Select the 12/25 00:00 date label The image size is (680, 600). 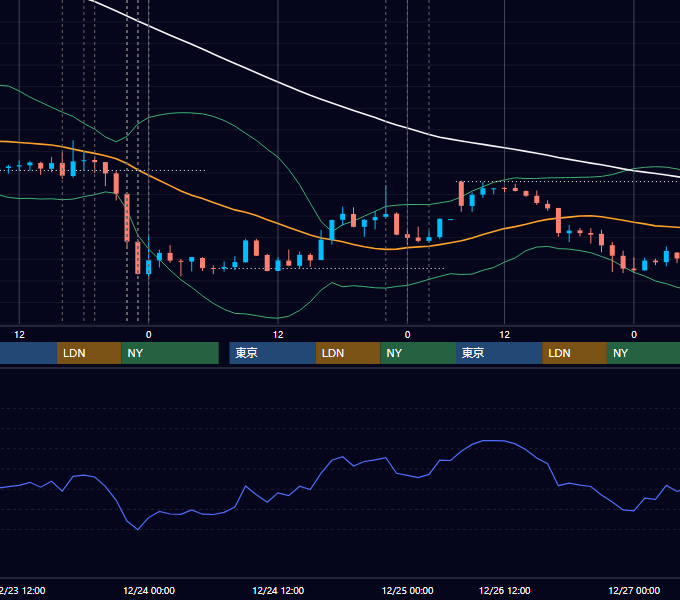[407, 590]
